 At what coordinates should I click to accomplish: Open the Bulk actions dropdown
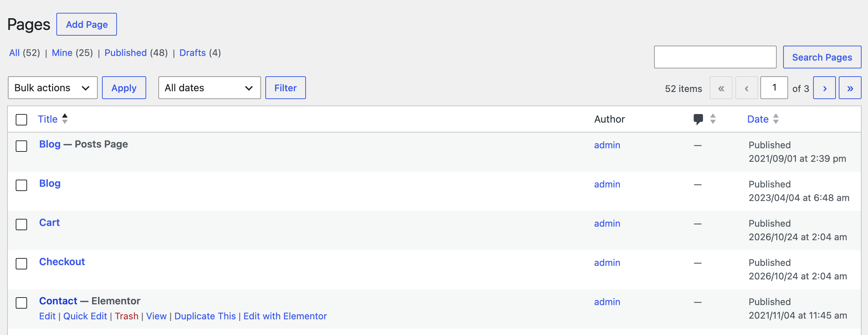pos(53,88)
